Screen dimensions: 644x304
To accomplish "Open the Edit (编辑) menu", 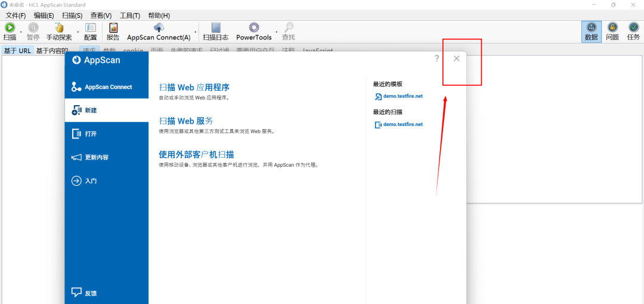I will click(44, 16).
